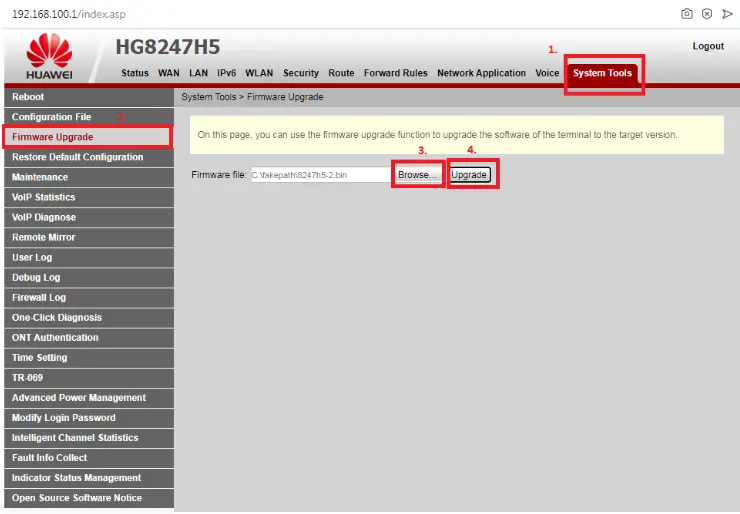Click the Huawei logo

tap(50, 56)
